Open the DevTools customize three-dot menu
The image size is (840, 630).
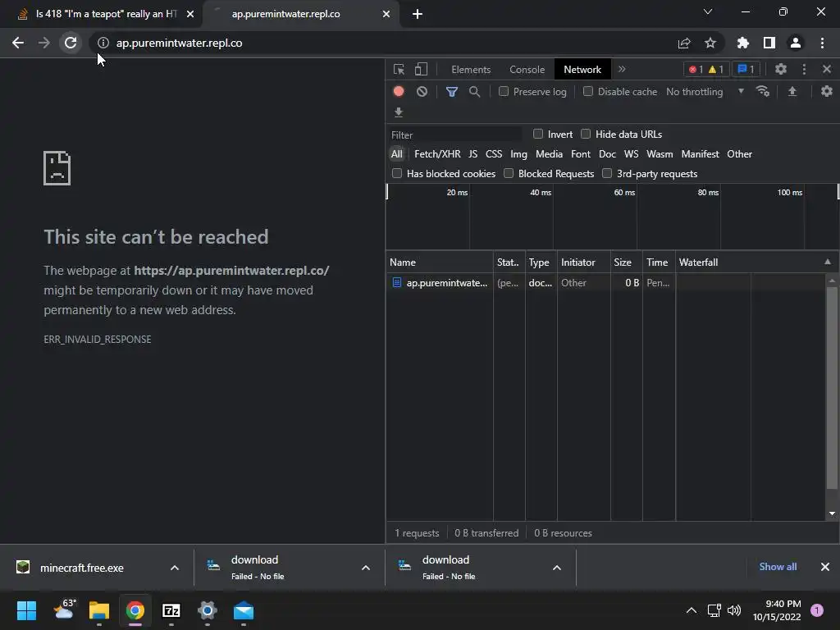[804, 69]
